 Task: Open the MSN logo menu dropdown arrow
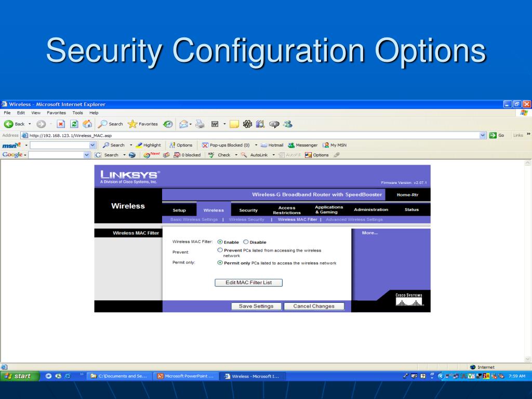coord(26,145)
